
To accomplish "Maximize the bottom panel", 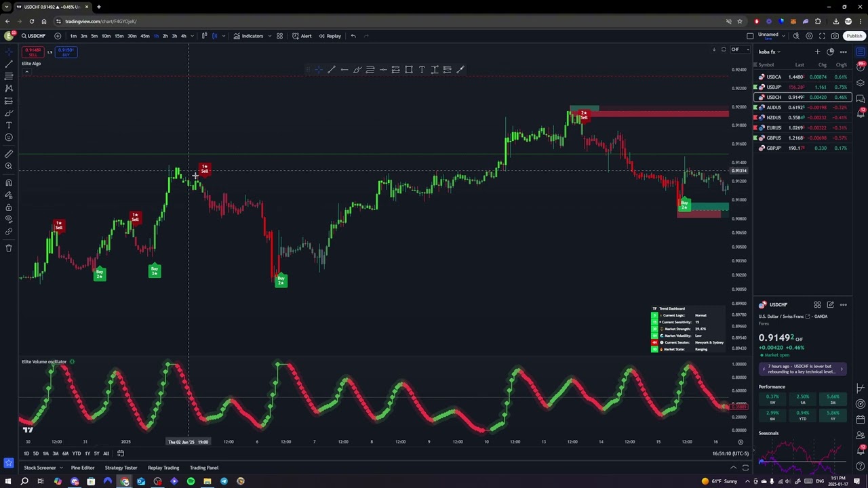I will click(x=745, y=468).
